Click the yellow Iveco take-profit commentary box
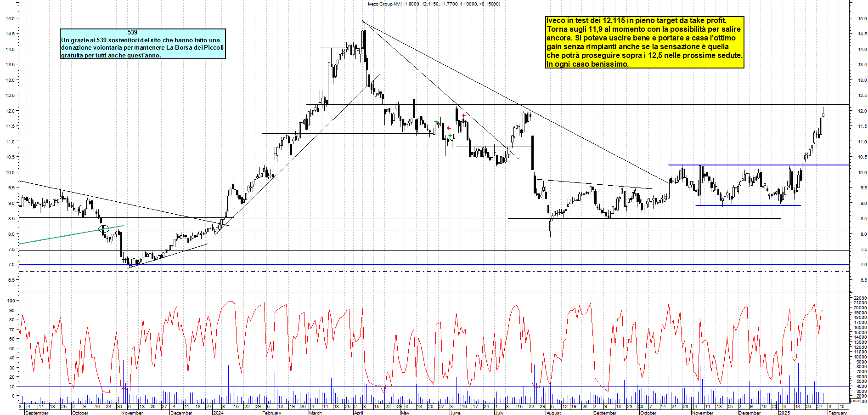 pyautogui.click(x=644, y=42)
